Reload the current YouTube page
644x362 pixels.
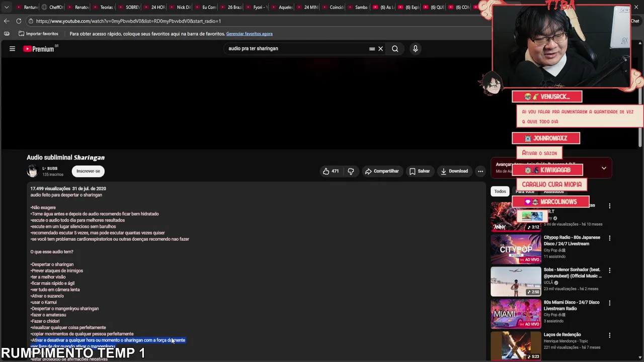click(x=19, y=21)
